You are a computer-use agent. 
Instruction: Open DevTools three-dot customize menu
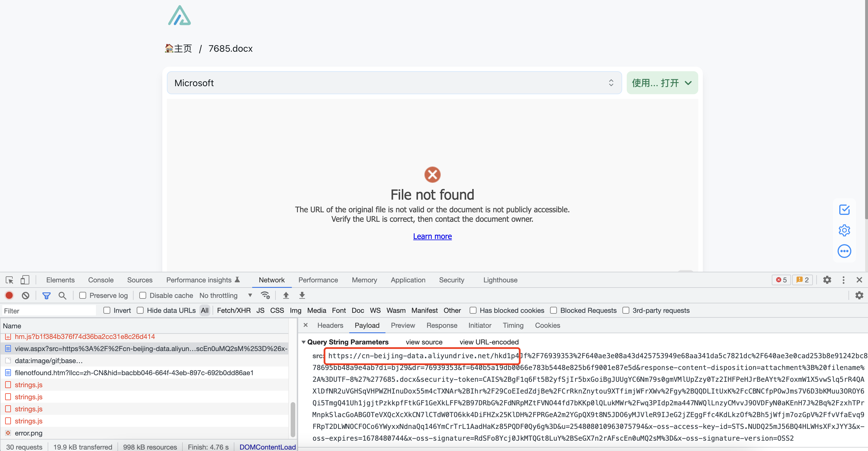click(843, 280)
